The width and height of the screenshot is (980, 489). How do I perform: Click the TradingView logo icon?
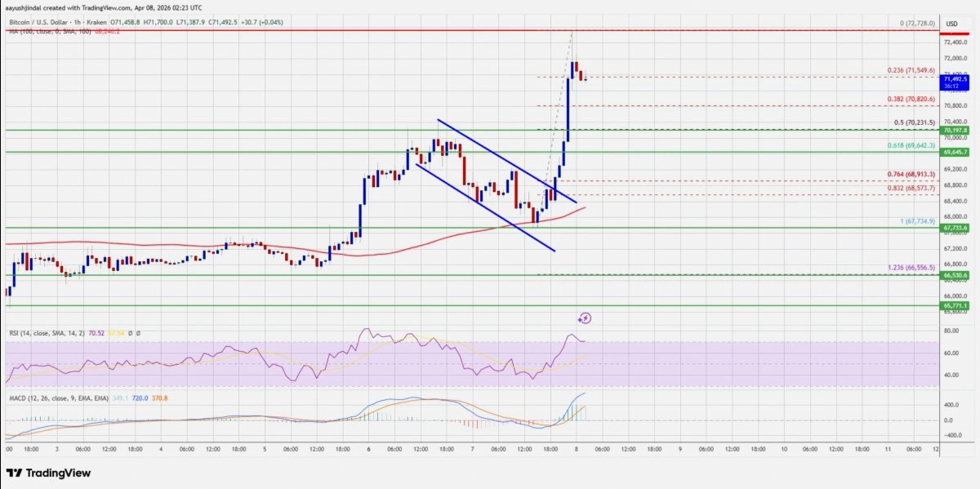14,473
